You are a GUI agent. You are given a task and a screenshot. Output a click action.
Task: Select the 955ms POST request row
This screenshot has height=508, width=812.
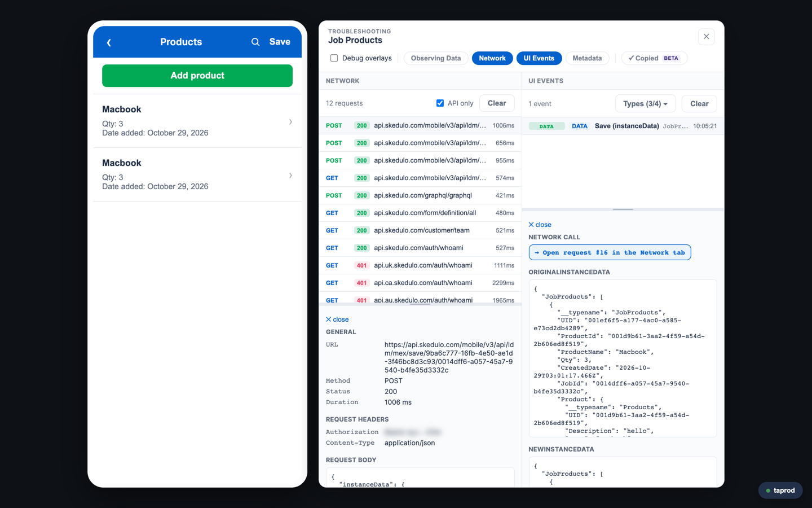tap(420, 161)
